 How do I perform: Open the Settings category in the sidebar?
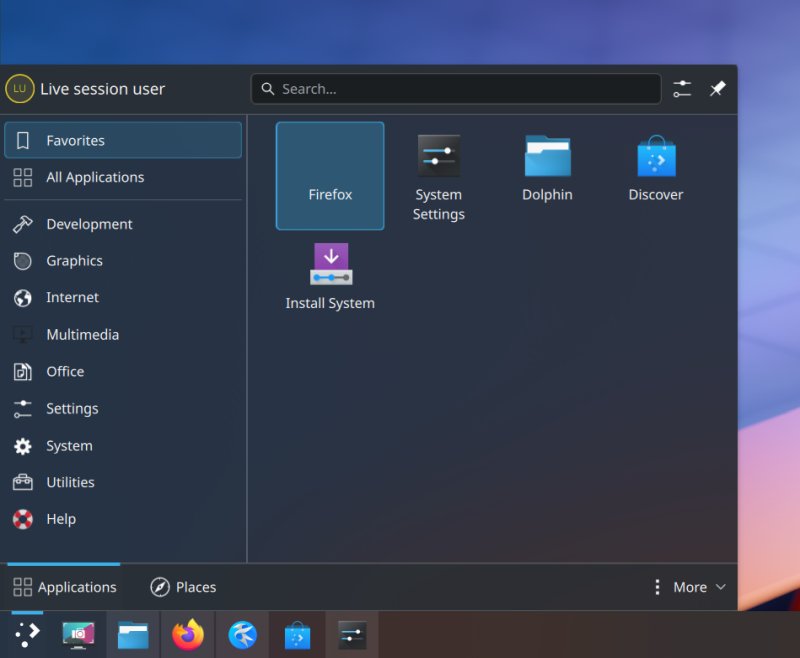[72, 408]
